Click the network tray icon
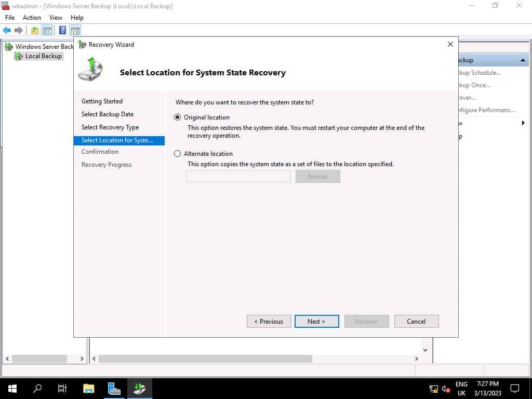532x399 pixels. point(434,389)
